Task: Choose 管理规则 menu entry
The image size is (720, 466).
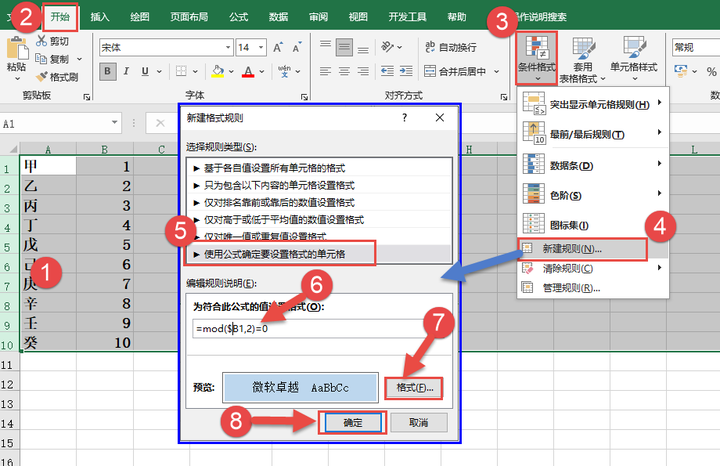Action: click(593, 288)
